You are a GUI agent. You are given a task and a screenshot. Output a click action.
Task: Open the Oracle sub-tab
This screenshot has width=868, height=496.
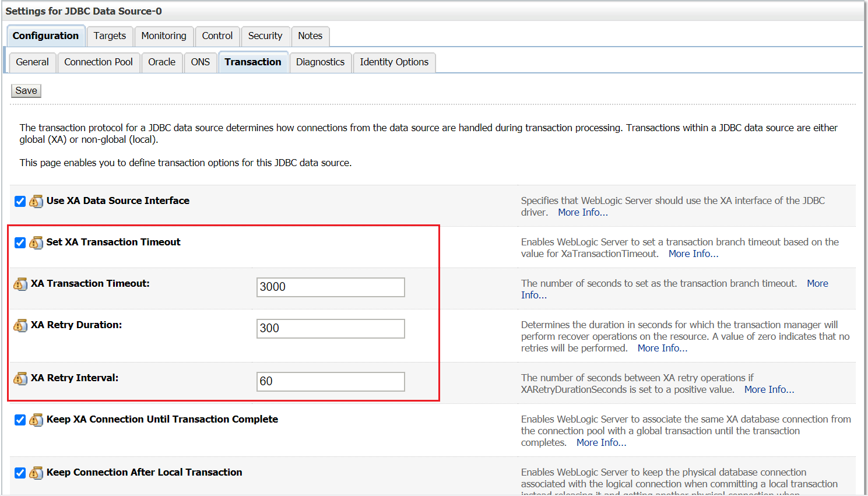pyautogui.click(x=162, y=62)
